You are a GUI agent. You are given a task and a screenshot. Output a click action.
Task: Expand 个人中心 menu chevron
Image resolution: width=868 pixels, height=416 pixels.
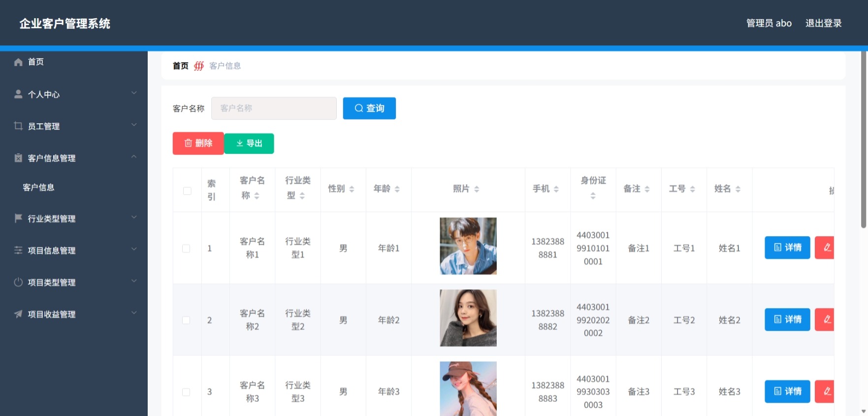[134, 93]
